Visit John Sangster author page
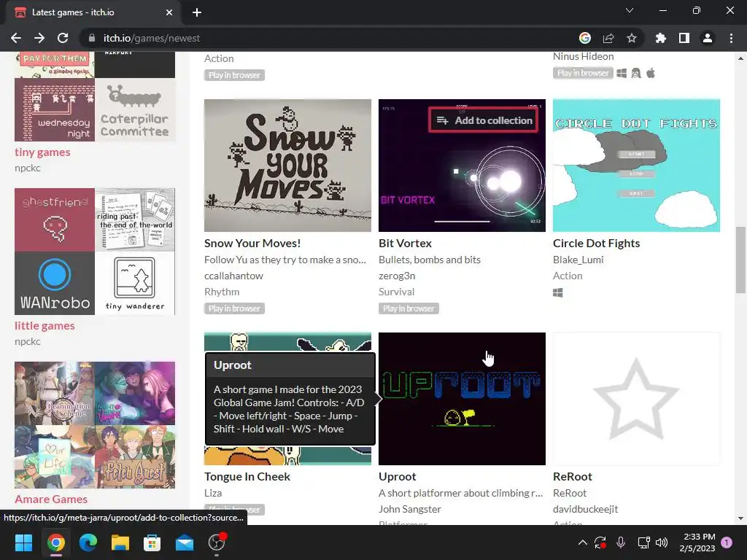Screen dimensions: 747x560 pyautogui.click(x=410, y=509)
